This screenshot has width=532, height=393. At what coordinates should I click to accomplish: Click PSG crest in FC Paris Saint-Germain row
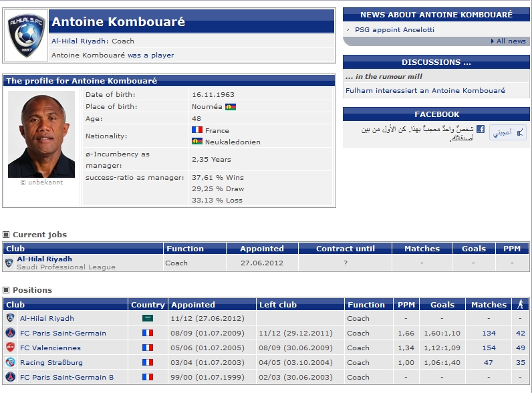click(x=11, y=333)
